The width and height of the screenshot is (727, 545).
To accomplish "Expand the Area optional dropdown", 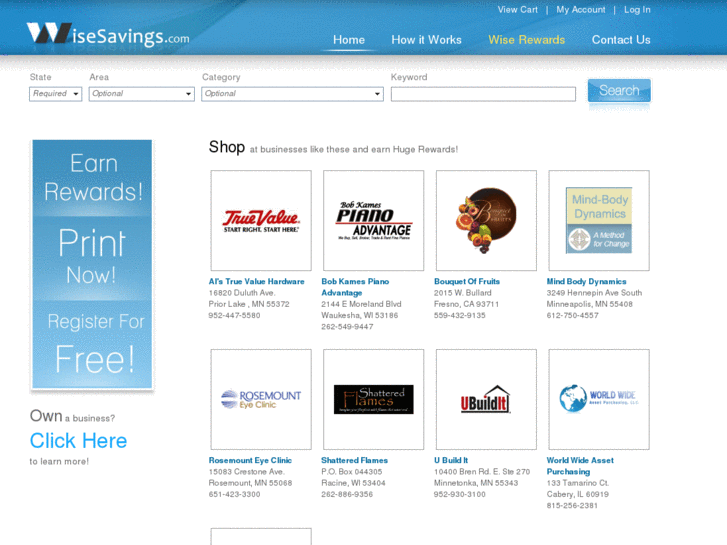I will click(x=141, y=94).
